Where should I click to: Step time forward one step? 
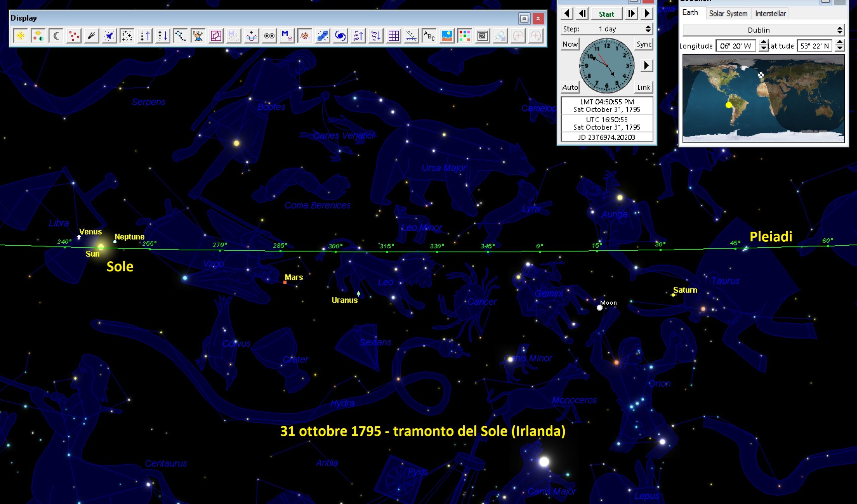[631, 14]
